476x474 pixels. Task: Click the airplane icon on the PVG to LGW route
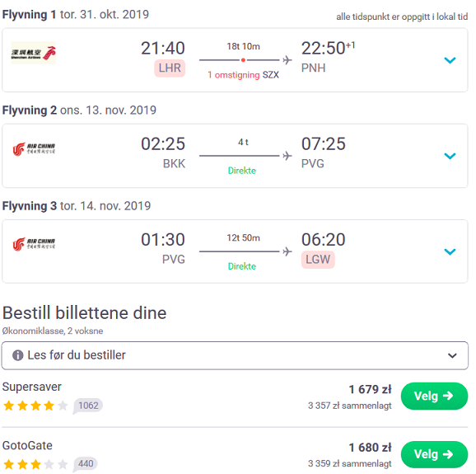point(287,251)
